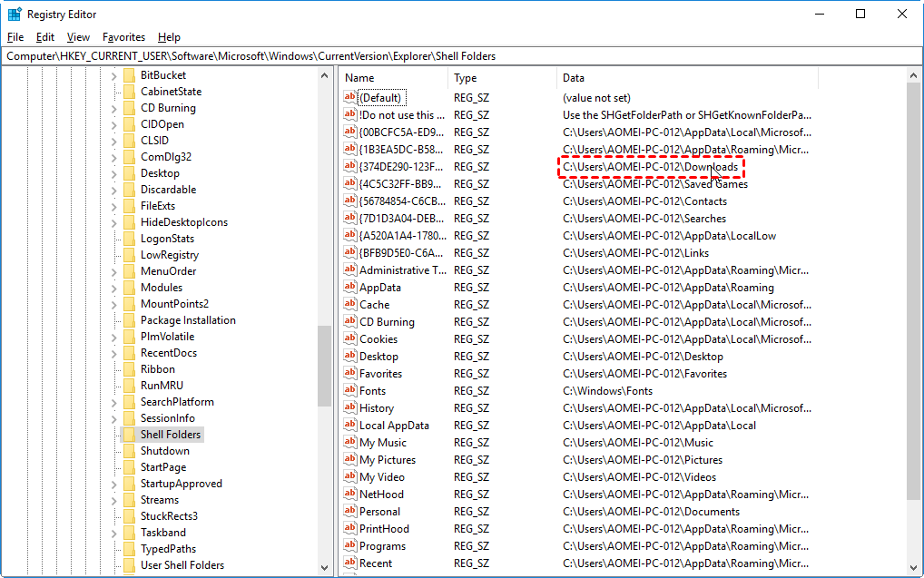Click the string icon beside NetHood

click(350, 494)
